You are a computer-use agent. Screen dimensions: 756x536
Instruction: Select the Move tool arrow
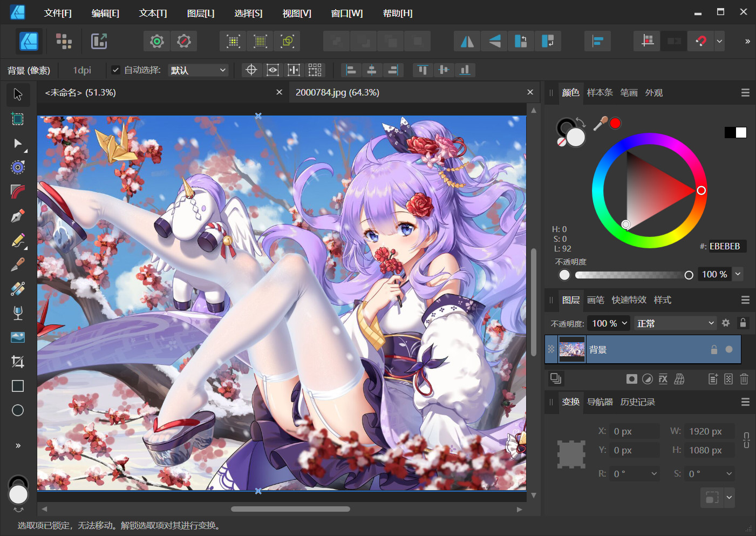click(18, 94)
